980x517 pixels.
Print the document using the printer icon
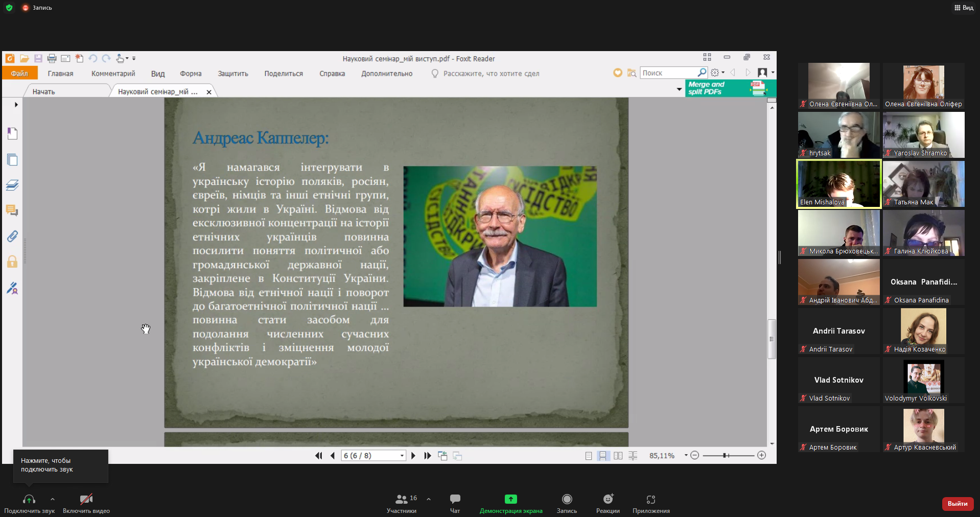(x=52, y=59)
